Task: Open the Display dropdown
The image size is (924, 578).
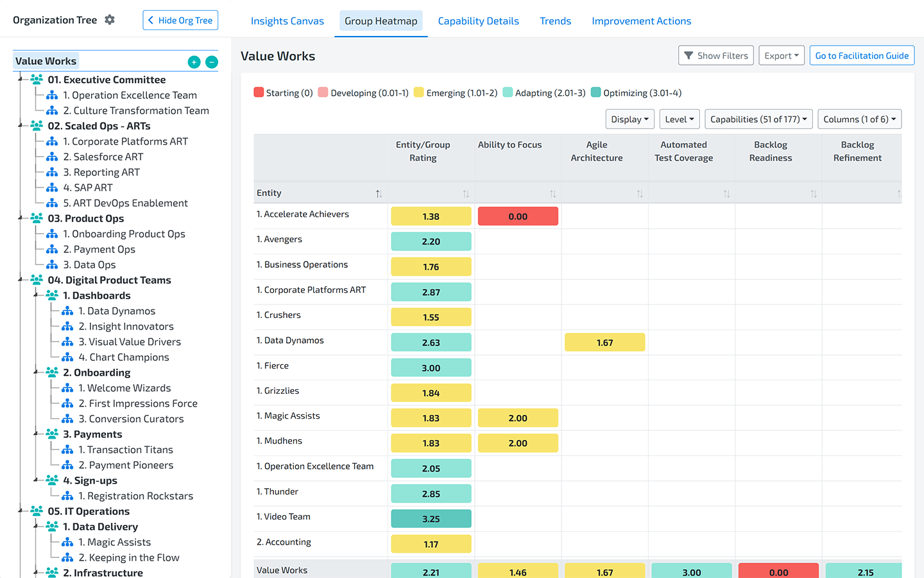Action: click(629, 119)
